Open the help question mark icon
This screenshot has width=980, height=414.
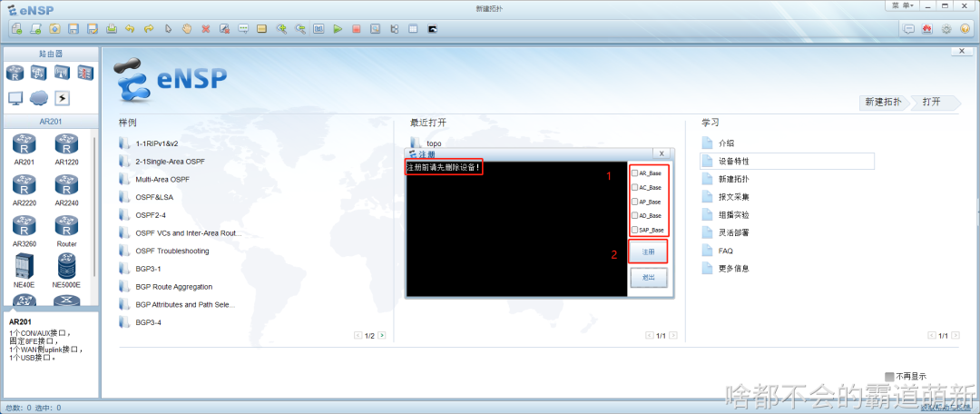[965, 29]
